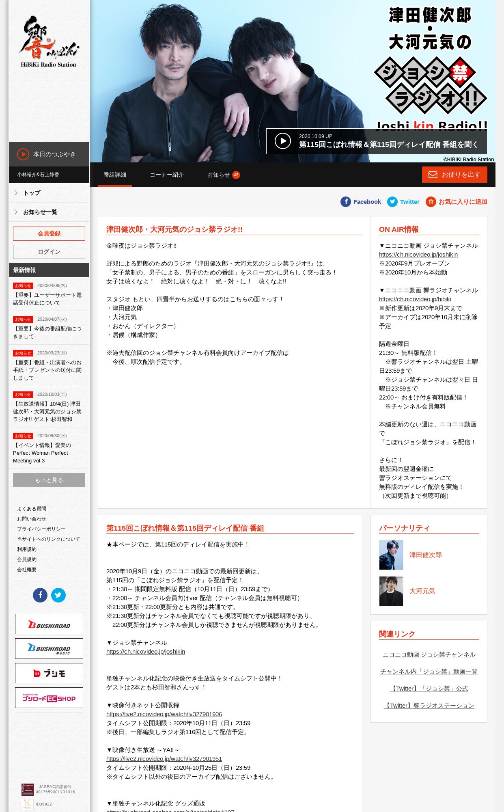Viewport: 504px width, 812px height.
Task: Open 津田健次郎 profile photo
Action: pyautogui.click(x=391, y=555)
